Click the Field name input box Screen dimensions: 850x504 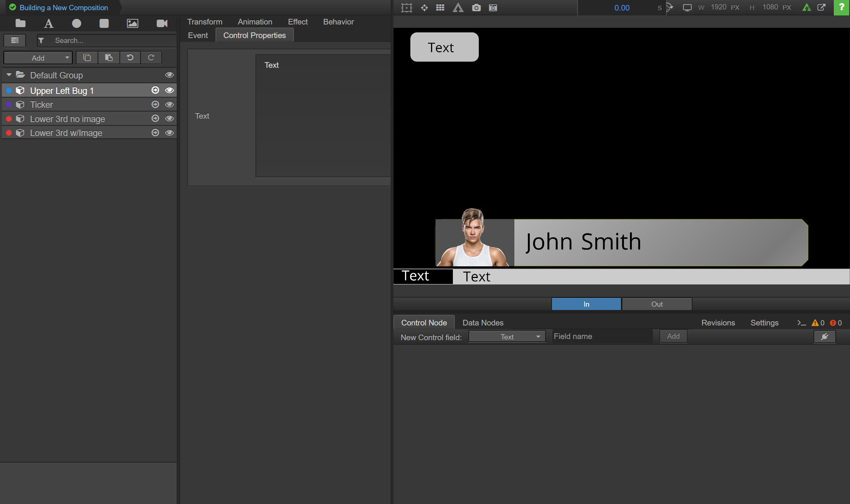(602, 336)
